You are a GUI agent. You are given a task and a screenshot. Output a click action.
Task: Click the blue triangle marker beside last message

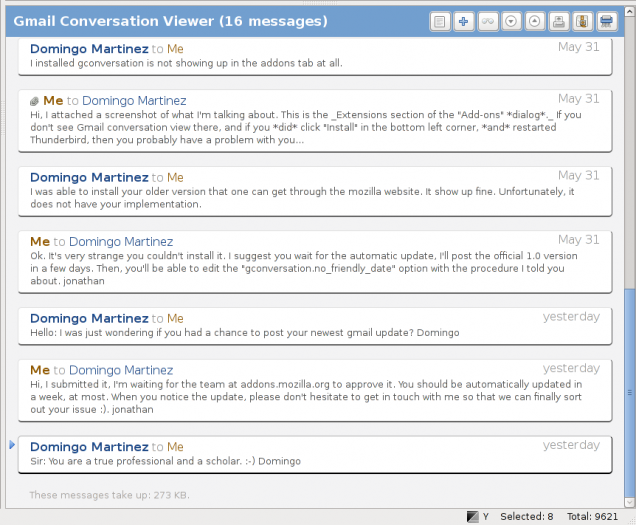point(12,445)
